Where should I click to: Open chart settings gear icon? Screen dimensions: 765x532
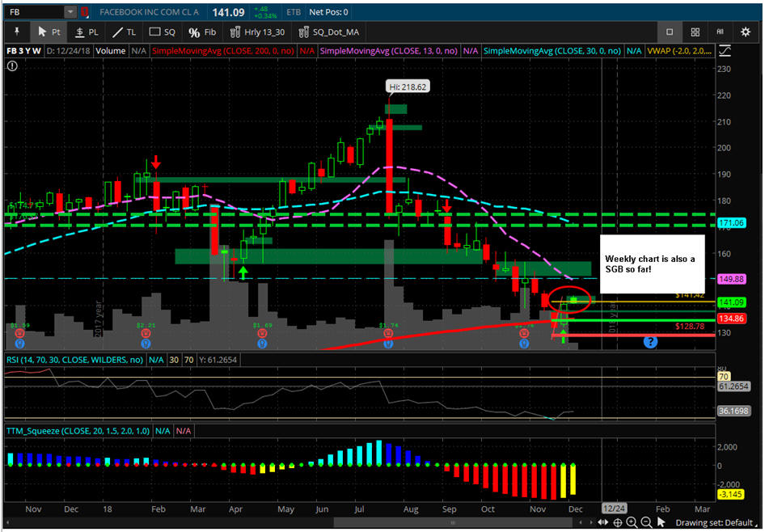click(745, 32)
